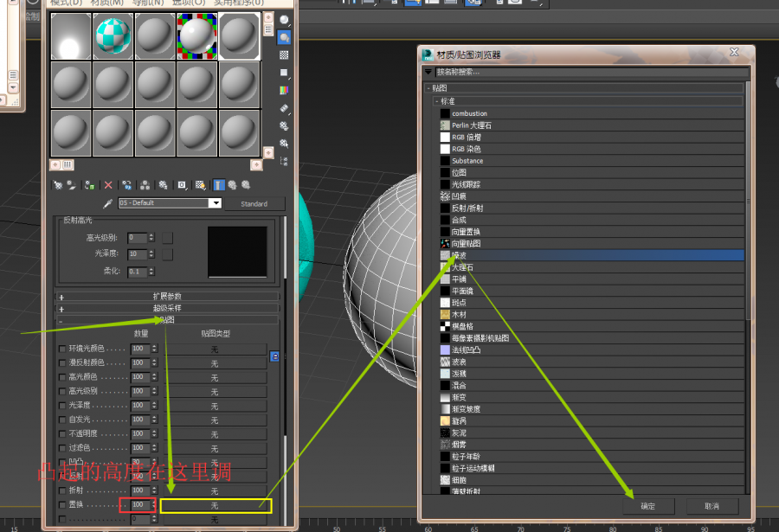Pick material with the eyedropper icon
The width and height of the screenshot is (779, 532).
click(x=108, y=203)
